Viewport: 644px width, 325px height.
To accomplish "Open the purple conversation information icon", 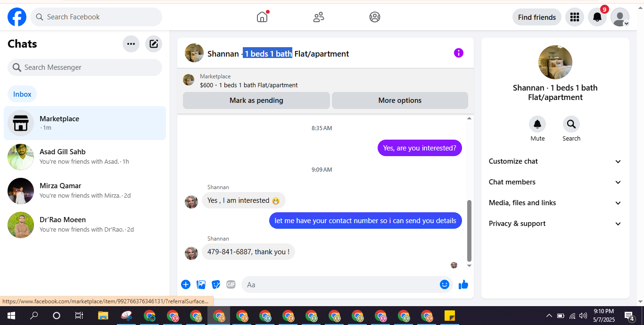I will (x=458, y=53).
